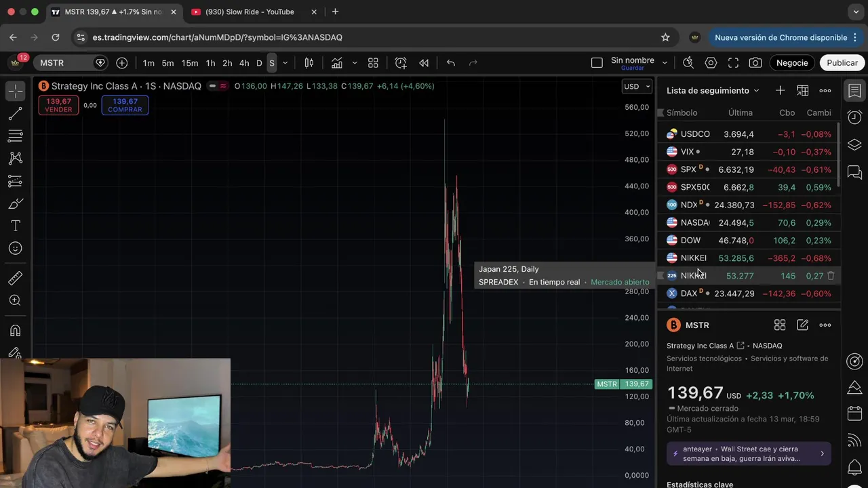Image resolution: width=868 pixels, height=488 pixels.
Task: Toggle the layout select square checkbox
Action: pos(597,63)
